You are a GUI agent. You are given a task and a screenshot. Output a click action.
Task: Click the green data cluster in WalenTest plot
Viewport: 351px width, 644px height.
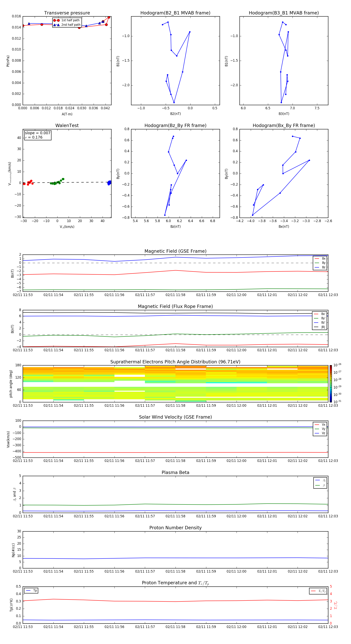coord(57,182)
